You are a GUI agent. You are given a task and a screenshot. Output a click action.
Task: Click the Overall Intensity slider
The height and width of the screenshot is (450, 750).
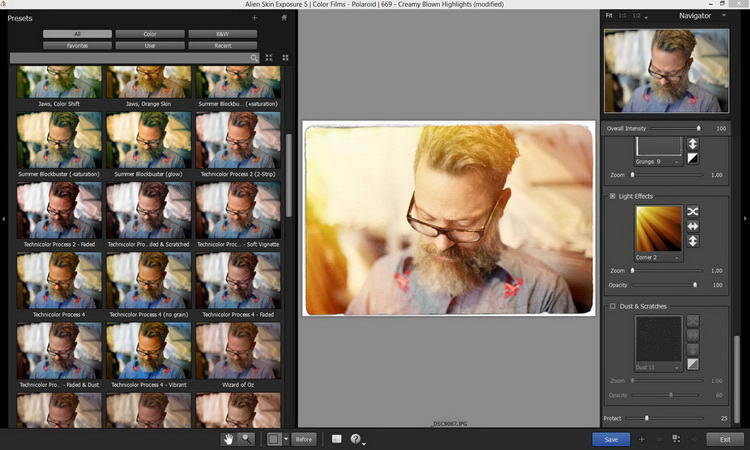click(698, 129)
